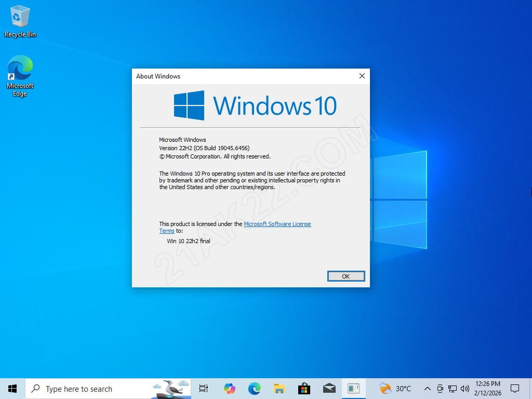Open Microsoft Edge from taskbar
This screenshot has width=532, height=399.
[x=255, y=389]
